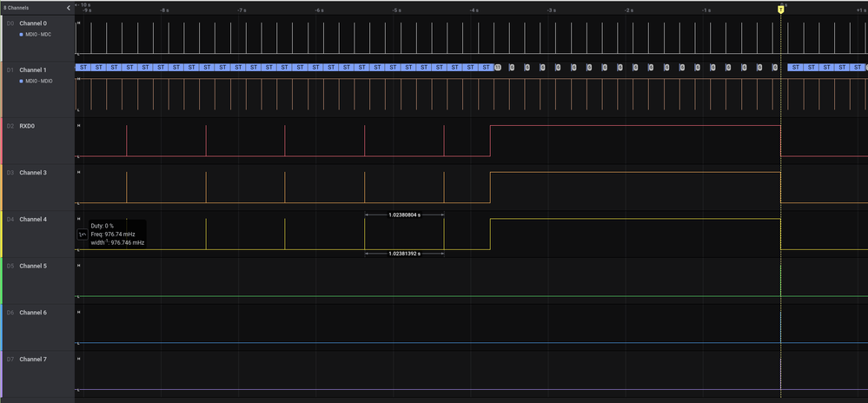868x403 pixels.
Task: Click the -1 s time ruler label
Action: click(x=706, y=10)
